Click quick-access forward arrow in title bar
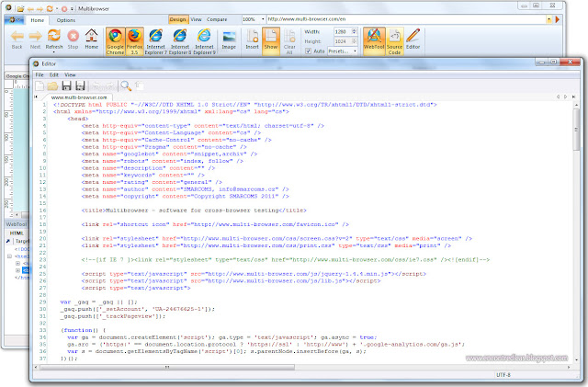This screenshot has height=387, width=588. pyautogui.click(x=40, y=8)
